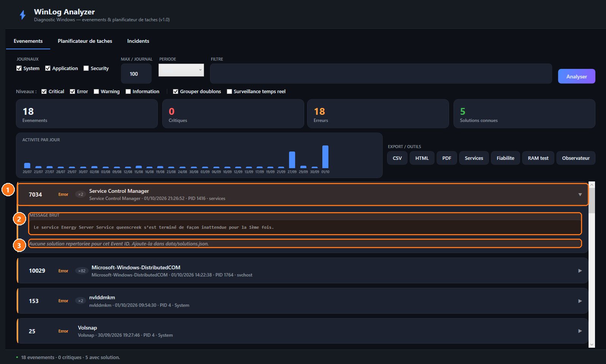Export the events as CSV

[x=397, y=158]
